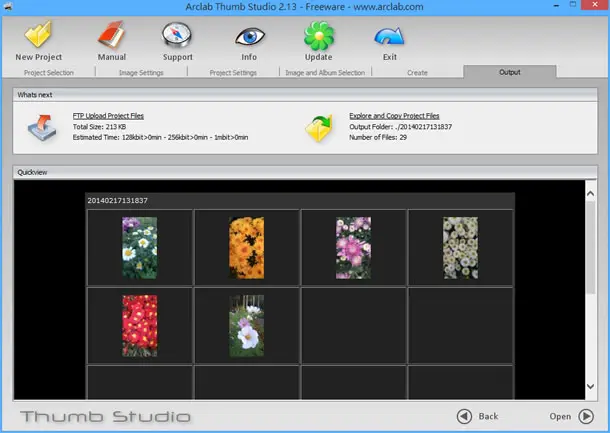The width and height of the screenshot is (610, 433).
Task: Click the Support compass icon
Action: (177, 35)
